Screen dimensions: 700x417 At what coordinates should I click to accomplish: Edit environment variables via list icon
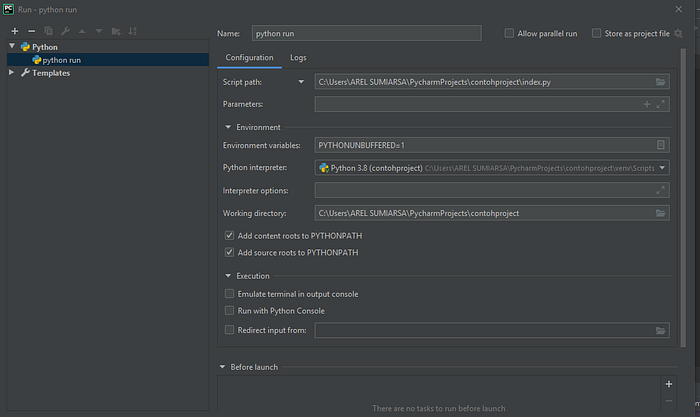660,145
